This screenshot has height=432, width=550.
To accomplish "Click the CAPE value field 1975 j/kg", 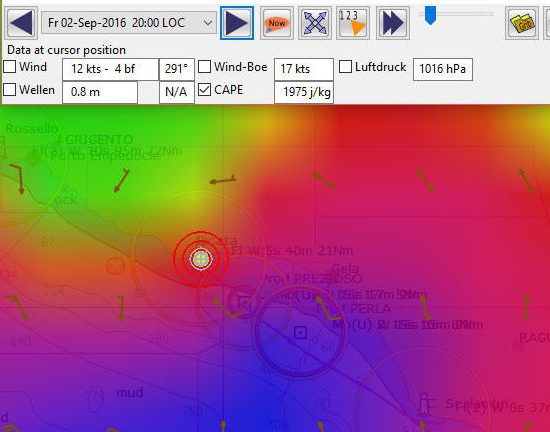I will coord(304,92).
